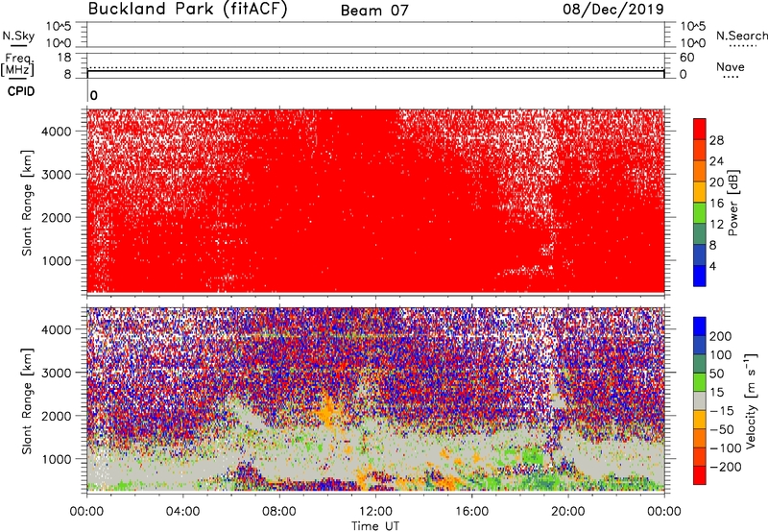This screenshot has width=768, height=532.
Task: Click the '50' velocity colorbar tick
Action: (716, 374)
